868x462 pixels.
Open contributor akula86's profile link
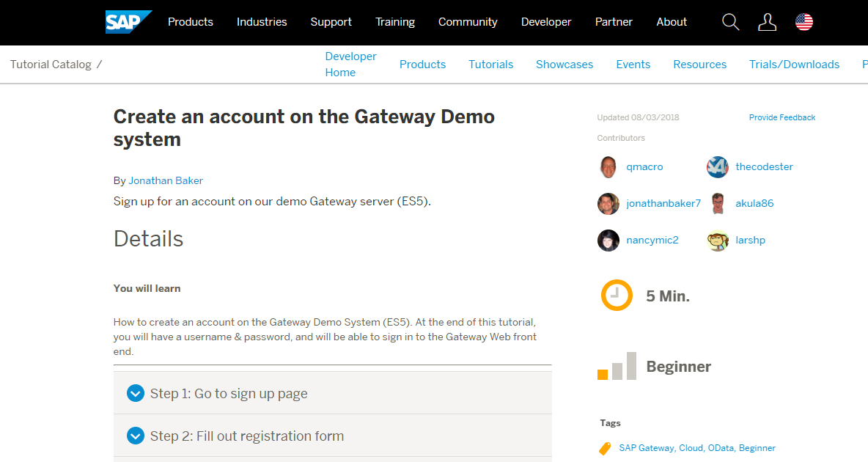(x=754, y=203)
